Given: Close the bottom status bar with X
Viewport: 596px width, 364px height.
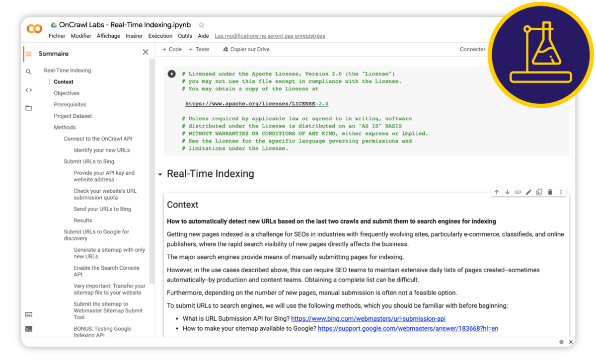Looking at the screenshot, I should tap(571, 342).
